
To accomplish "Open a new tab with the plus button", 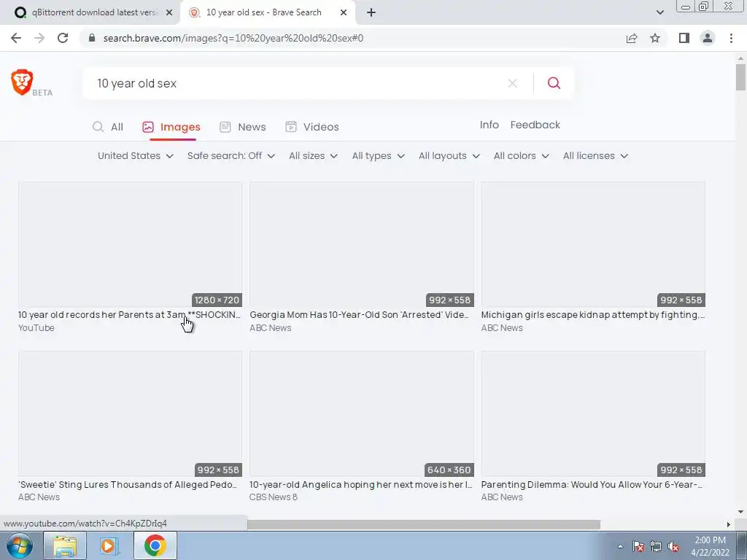I will [x=371, y=12].
